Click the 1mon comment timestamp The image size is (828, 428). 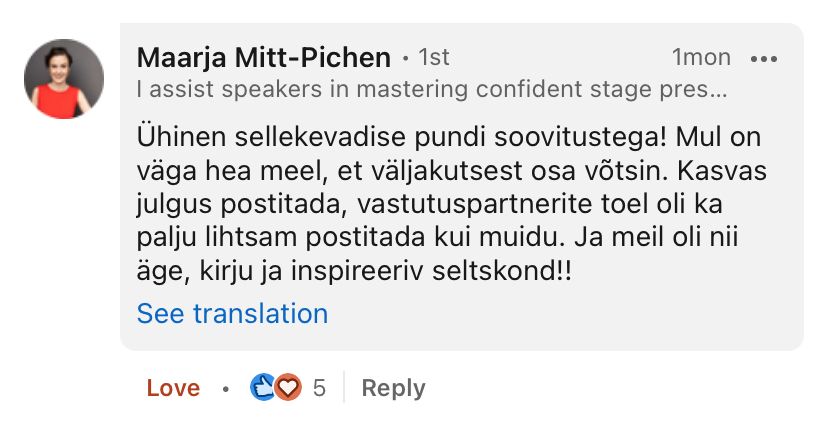(701, 58)
